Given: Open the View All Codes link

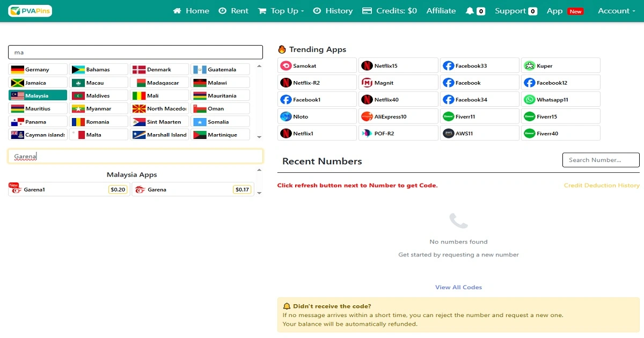Looking at the screenshot, I should coord(458,287).
